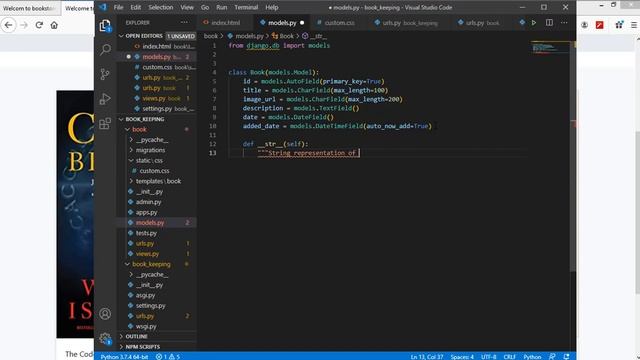This screenshot has height=360, width=640.
Task: Open the editor More Actions ellipsis
Action: 564,23
